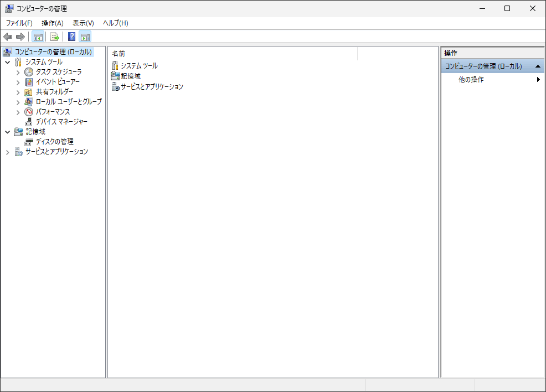Click the 共有フォルダー icon in the tree
Viewport: 546px width, 392px height.
coord(29,92)
